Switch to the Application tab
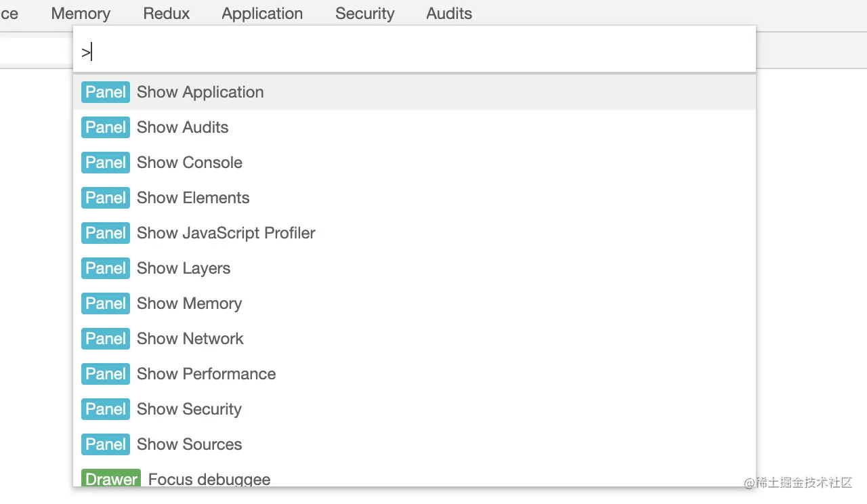The width and height of the screenshot is (867, 504). click(x=262, y=14)
